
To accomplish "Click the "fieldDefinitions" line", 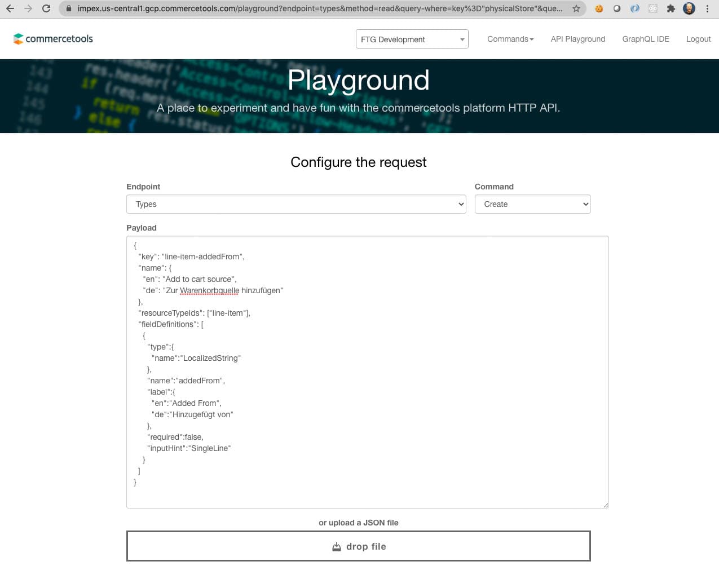I will (171, 324).
